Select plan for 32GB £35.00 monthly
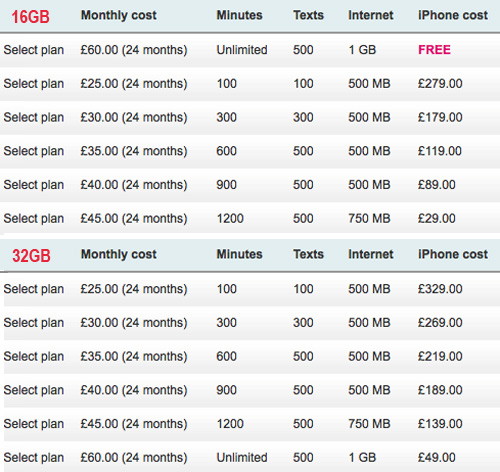The width and height of the screenshot is (500, 472). (34, 357)
